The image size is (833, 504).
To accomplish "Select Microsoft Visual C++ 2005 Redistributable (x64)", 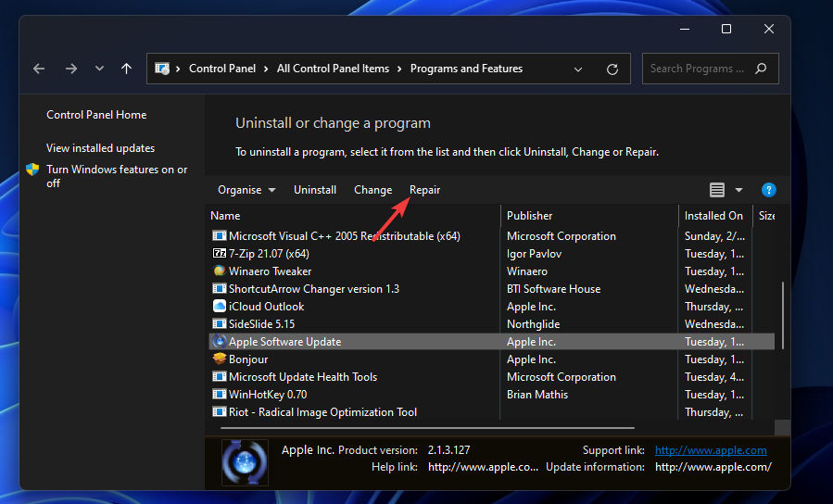I will [x=345, y=236].
